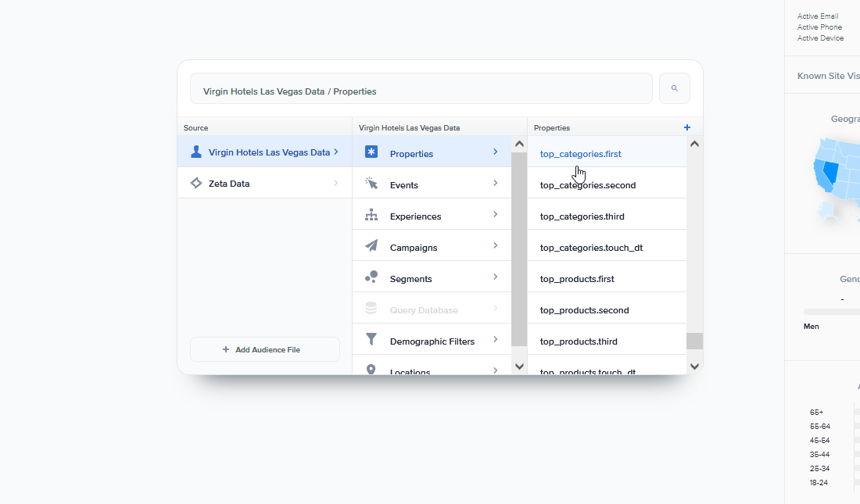The width and height of the screenshot is (860, 504).
Task: Open the Campaigns menu item
Action: (x=414, y=248)
